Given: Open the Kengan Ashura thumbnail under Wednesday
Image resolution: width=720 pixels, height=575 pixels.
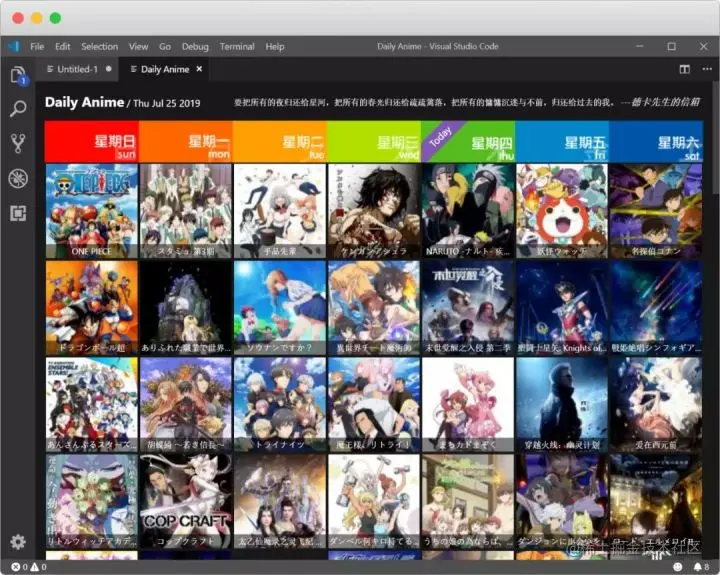Looking at the screenshot, I should tap(374, 211).
